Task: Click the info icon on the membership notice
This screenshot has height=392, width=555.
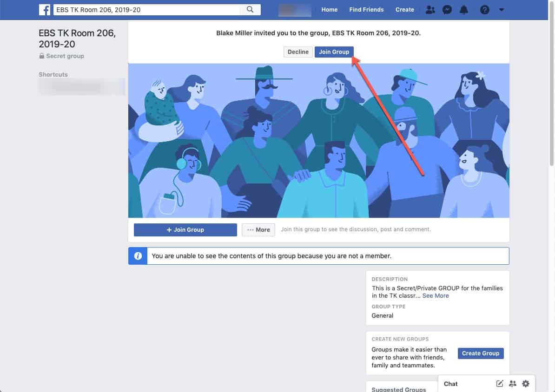Action: 138,255
